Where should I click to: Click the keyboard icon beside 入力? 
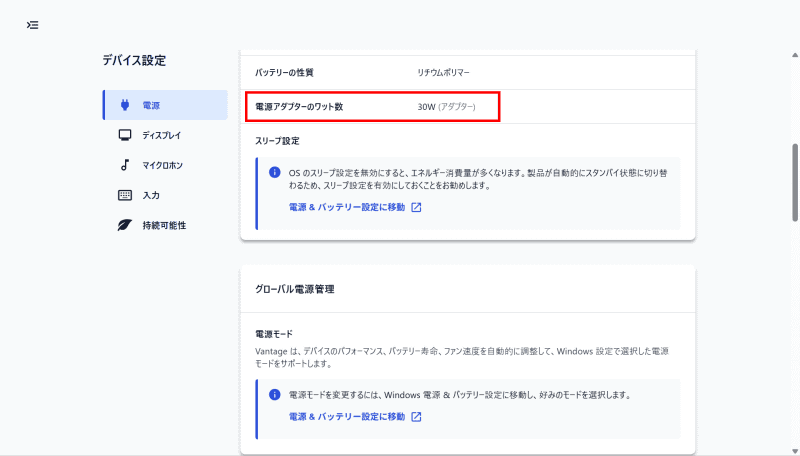pos(125,195)
